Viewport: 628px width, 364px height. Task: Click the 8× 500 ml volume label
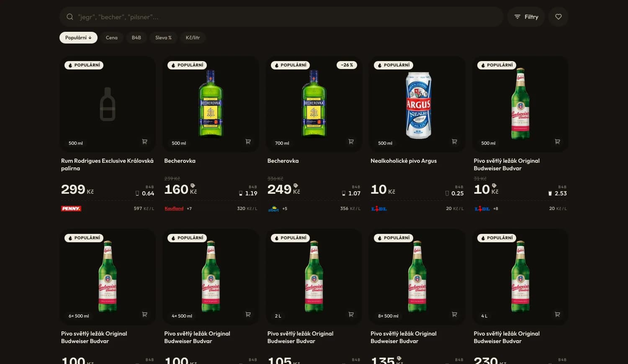click(388, 316)
